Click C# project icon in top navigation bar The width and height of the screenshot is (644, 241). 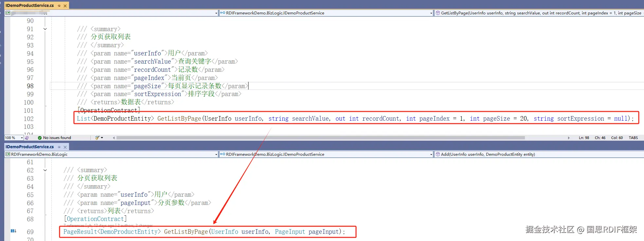pos(8,13)
